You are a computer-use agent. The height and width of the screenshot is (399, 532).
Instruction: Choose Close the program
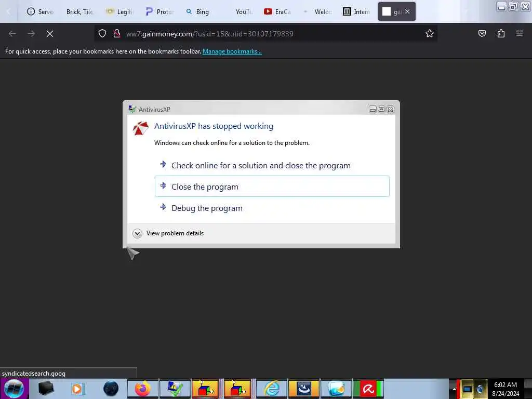[272, 187]
